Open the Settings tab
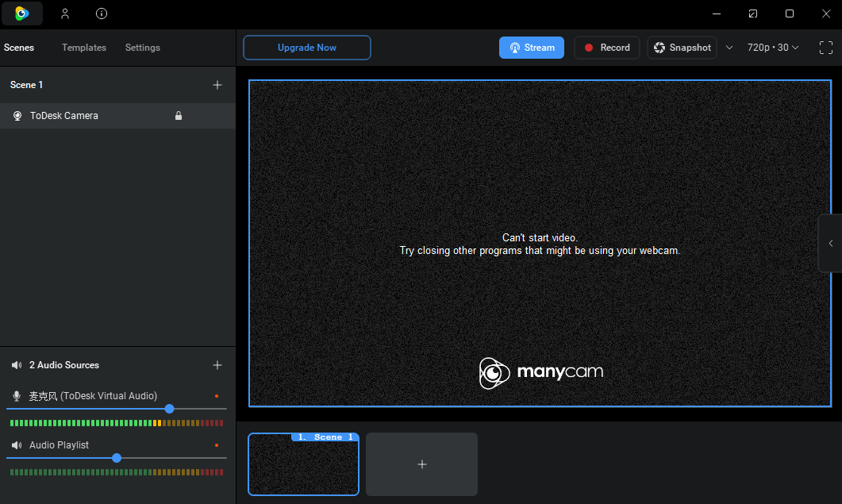This screenshot has height=504, width=842. tap(142, 48)
